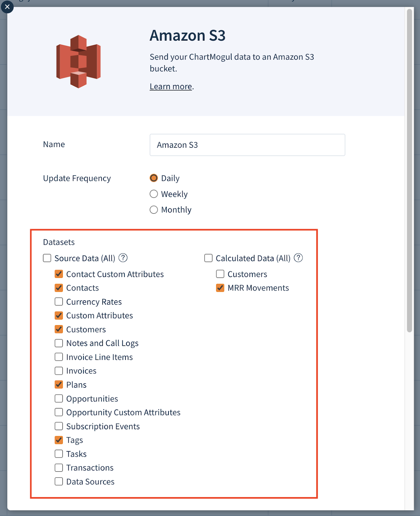Select Monthly update frequency
The width and height of the screenshot is (420, 516).
coord(154,210)
